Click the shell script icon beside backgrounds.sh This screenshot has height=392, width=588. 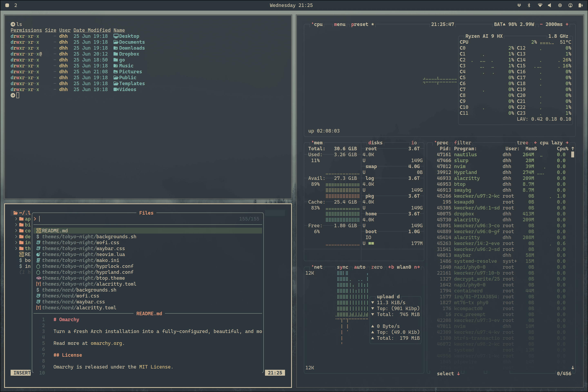coord(38,236)
